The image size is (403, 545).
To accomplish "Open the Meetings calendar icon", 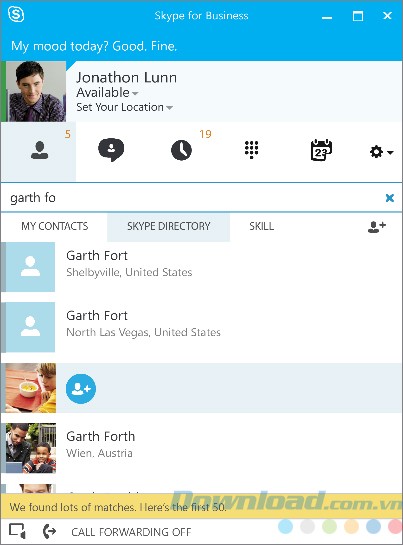I will [x=321, y=150].
